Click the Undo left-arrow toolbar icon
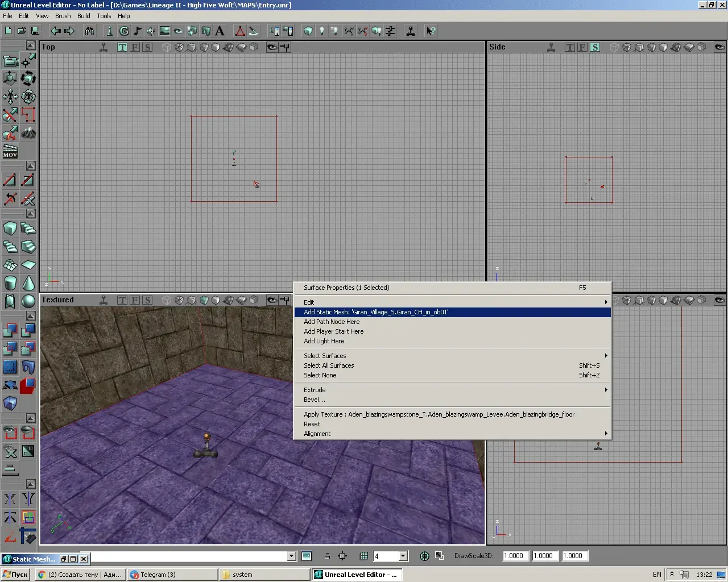728x582 pixels. click(56, 31)
